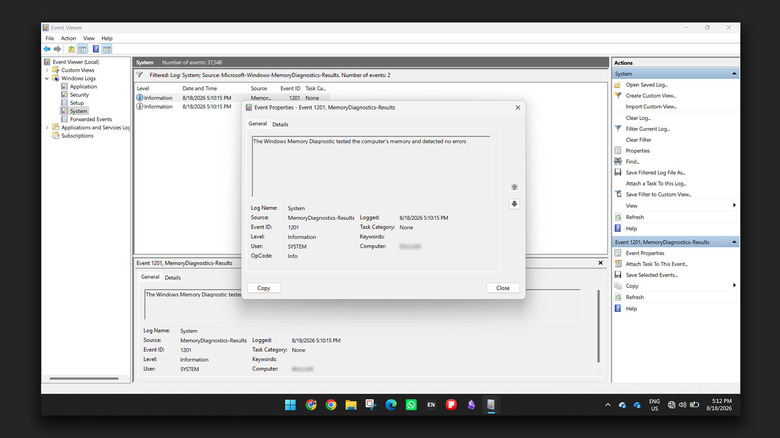This screenshot has height=438, width=780.
Task: Click Clear Log in the Actions pane
Action: [638, 118]
